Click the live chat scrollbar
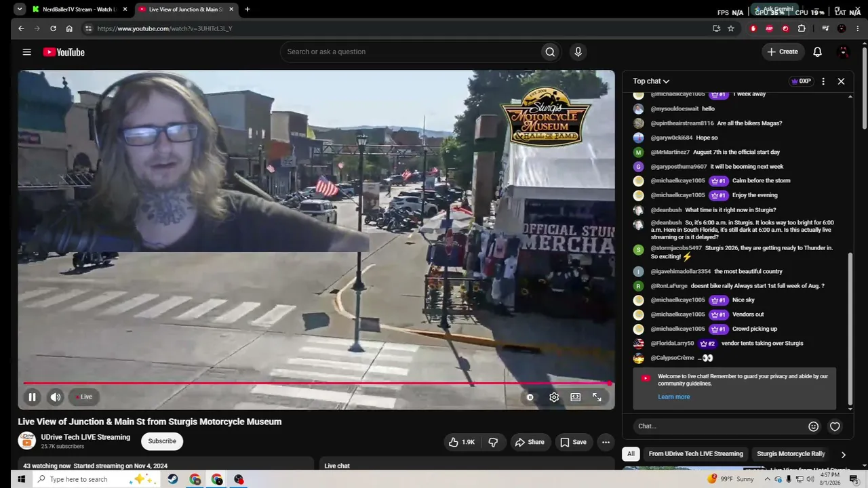This screenshot has width=868, height=488. 850,330
